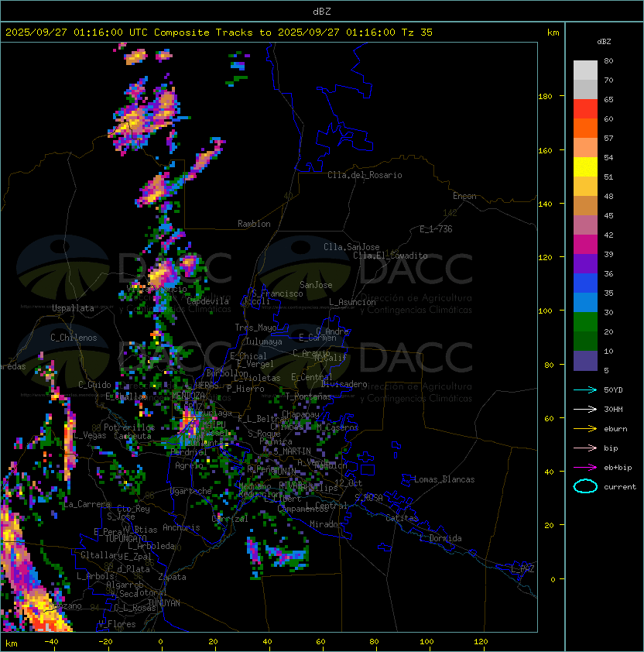Click the 'TUNUYAN' map label

point(164,603)
